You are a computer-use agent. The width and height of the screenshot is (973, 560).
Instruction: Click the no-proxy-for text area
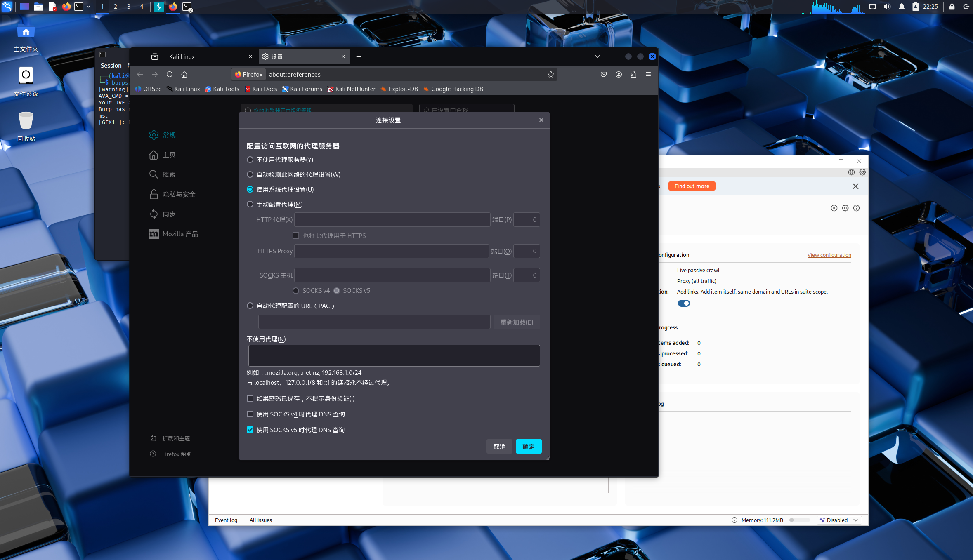click(x=394, y=355)
